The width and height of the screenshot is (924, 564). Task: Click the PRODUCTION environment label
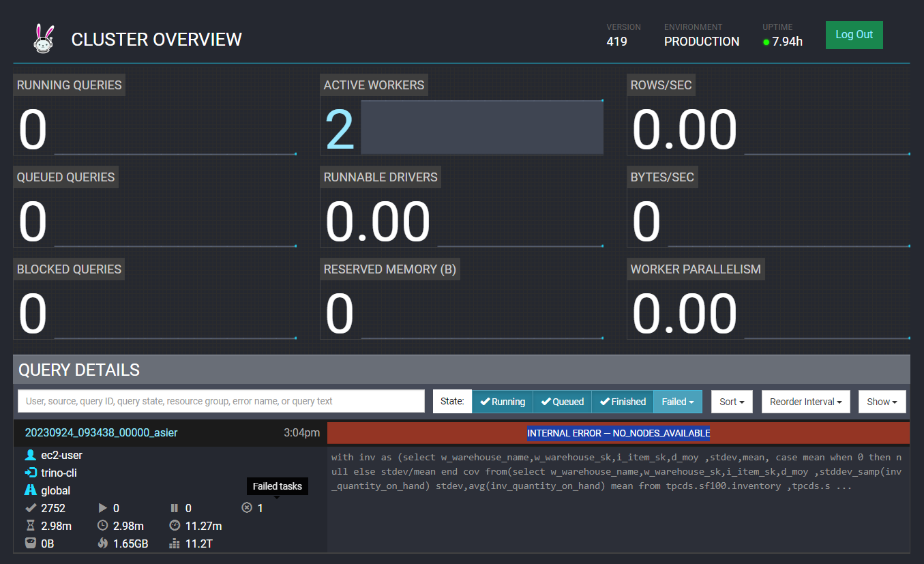pos(702,42)
